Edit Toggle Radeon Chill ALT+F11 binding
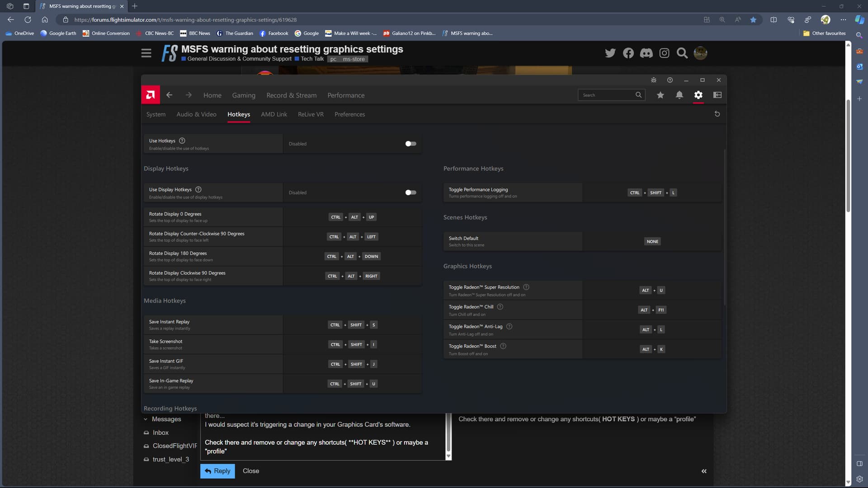The width and height of the screenshot is (868, 488). pyautogui.click(x=652, y=310)
